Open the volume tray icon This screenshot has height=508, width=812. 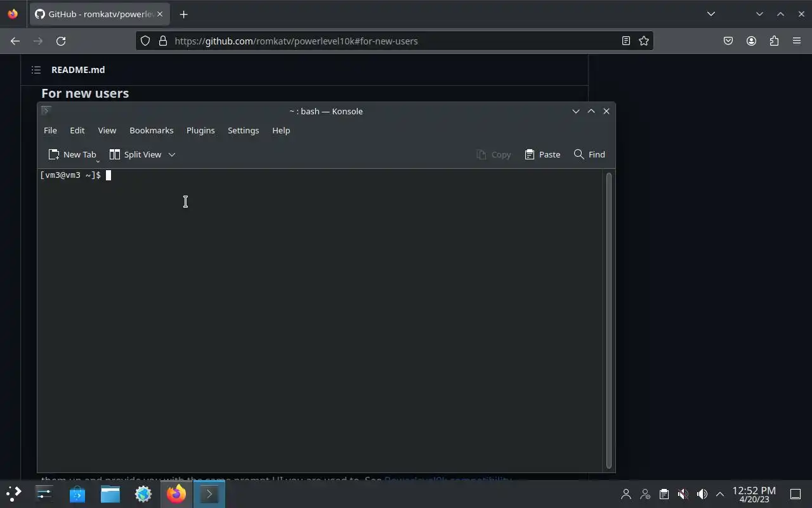coord(702,494)
